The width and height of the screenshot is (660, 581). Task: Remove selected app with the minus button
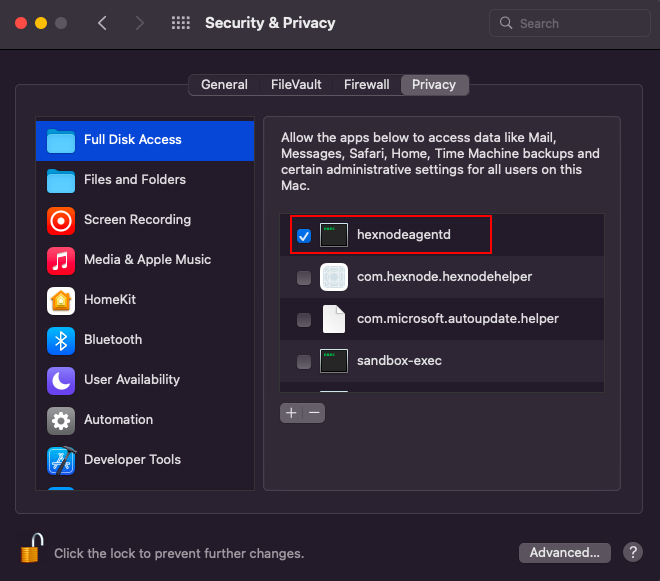[314, 413]
